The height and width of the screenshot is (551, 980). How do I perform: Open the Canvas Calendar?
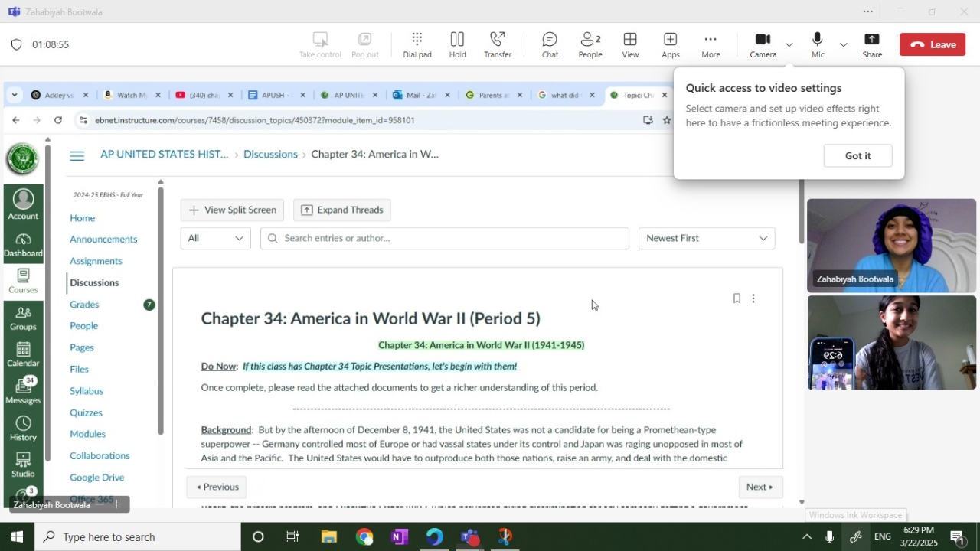[x=23, y=354]
